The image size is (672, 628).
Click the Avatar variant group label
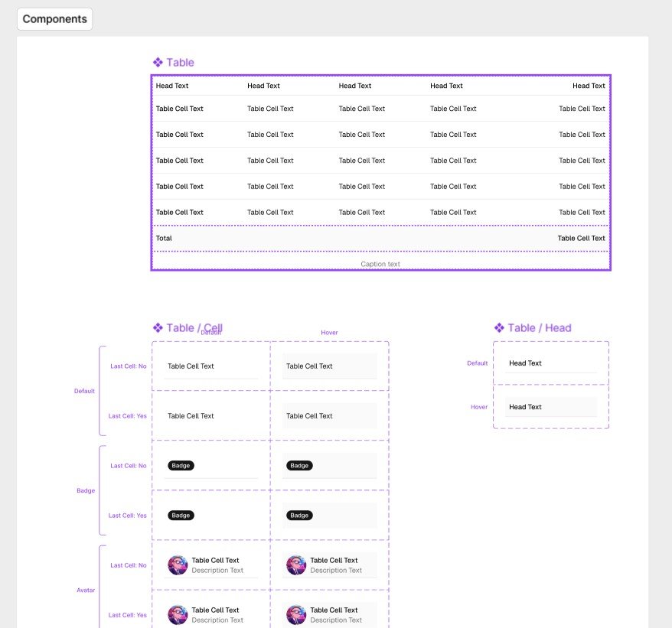86,591
